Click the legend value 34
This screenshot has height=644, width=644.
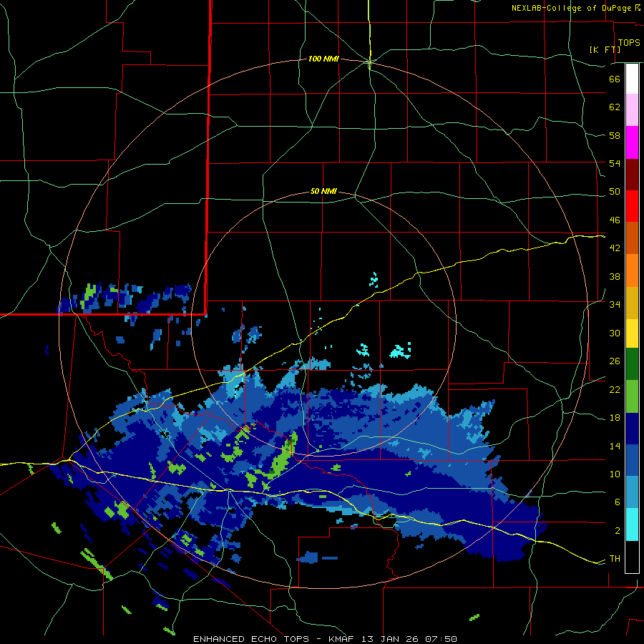click(x=615, y=304)
